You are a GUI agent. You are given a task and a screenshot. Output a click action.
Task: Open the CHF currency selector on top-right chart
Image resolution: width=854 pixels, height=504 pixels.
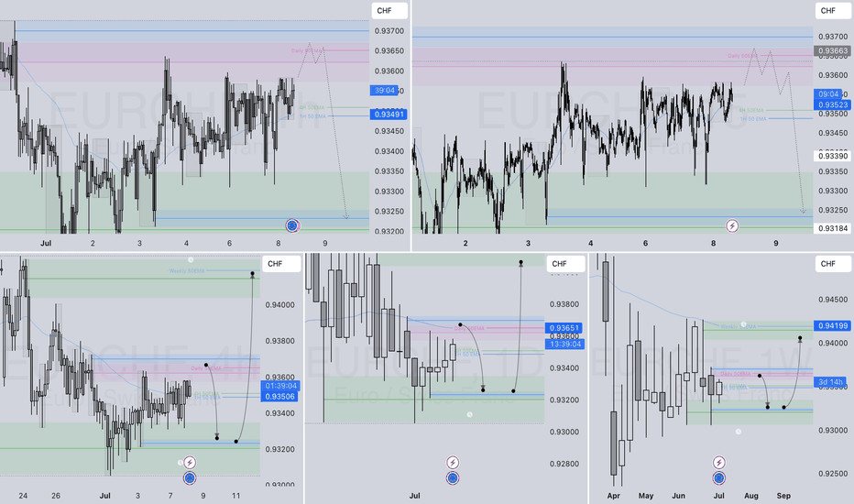pyautogui.click(x=833, y=11)
